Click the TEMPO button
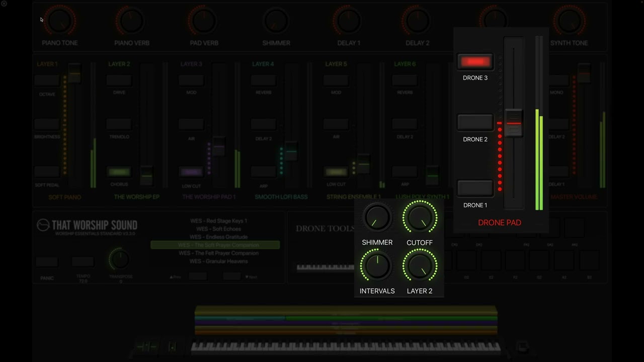This screenshot has width=644, height=362. (x=83, y=262)
